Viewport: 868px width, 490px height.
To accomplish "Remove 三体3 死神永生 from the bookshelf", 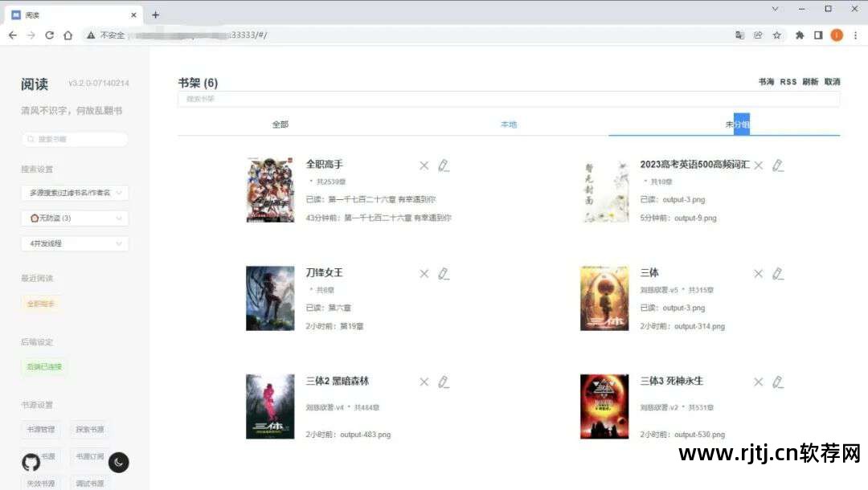I will (x=759, y=382).
